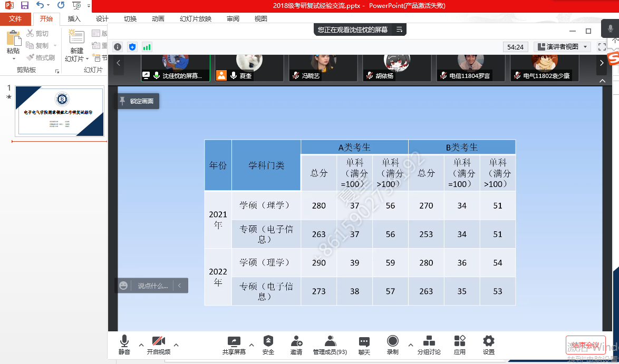Start recording with the 录制 icon

pyautogui.click(x=392, y=341)
